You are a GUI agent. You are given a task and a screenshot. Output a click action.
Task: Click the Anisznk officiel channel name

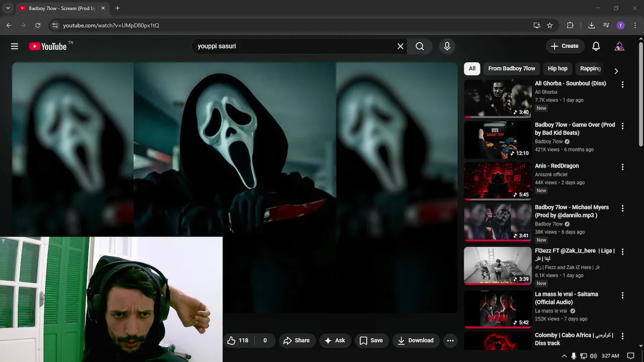point(551,174)
